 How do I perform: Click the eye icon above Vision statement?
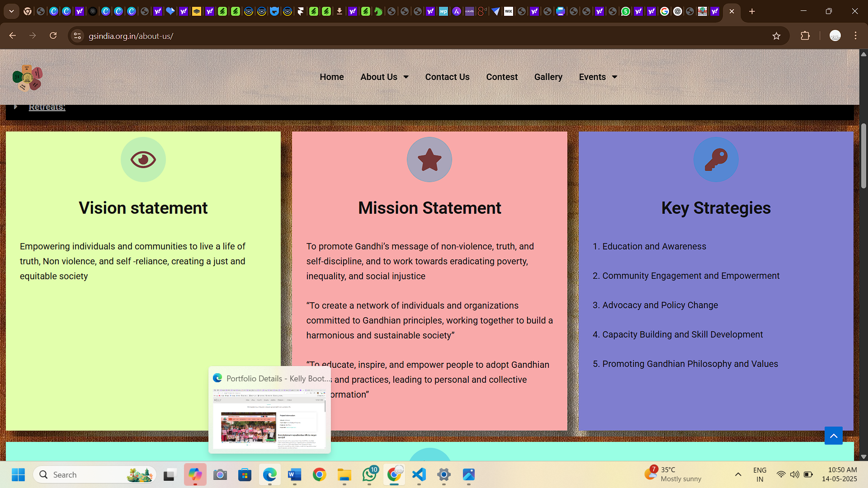click(x=143, y=160)
